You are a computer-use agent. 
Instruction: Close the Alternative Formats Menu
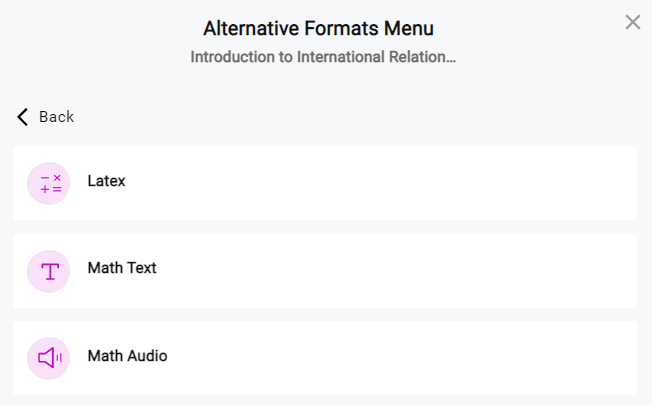[633, 22]
